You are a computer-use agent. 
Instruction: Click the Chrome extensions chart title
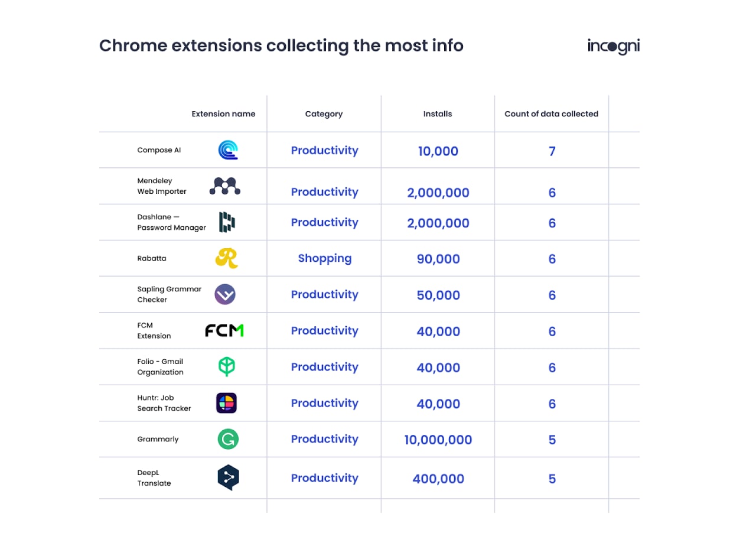tap(281, 45)
